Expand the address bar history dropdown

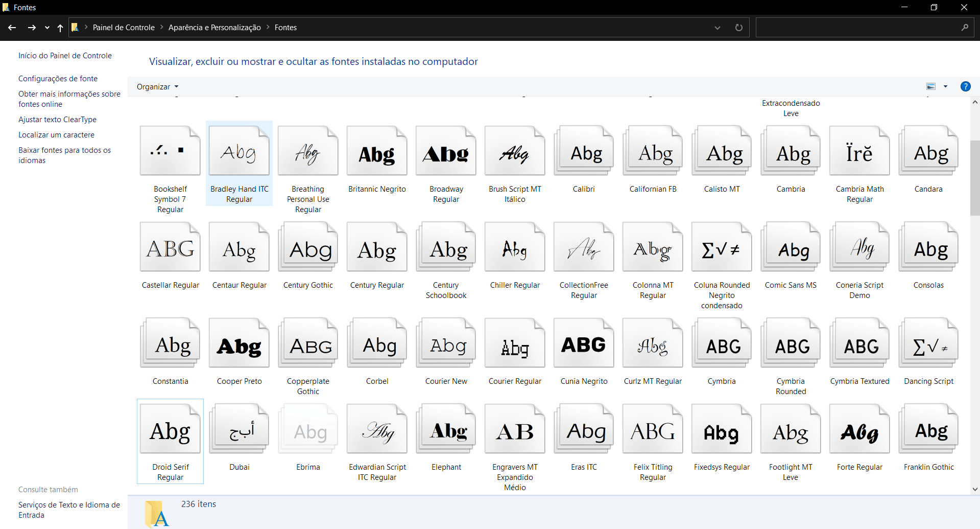point(717,28)
